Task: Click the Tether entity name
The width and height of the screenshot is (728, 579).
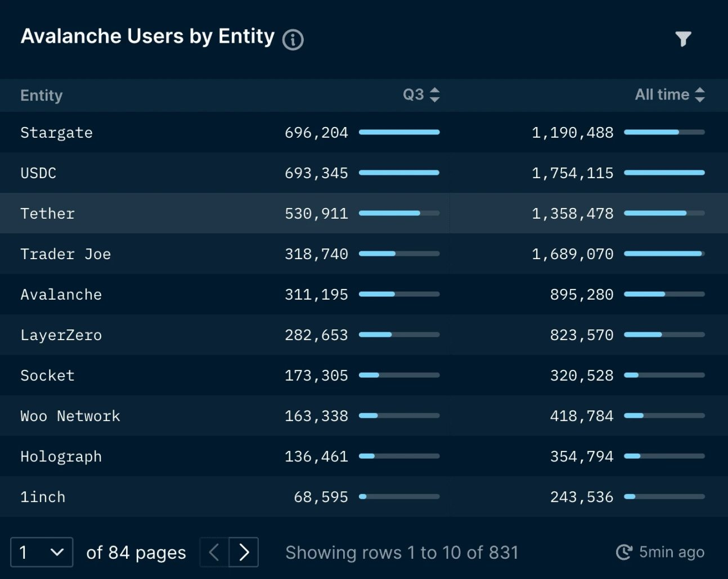Action: coord(47,214)
